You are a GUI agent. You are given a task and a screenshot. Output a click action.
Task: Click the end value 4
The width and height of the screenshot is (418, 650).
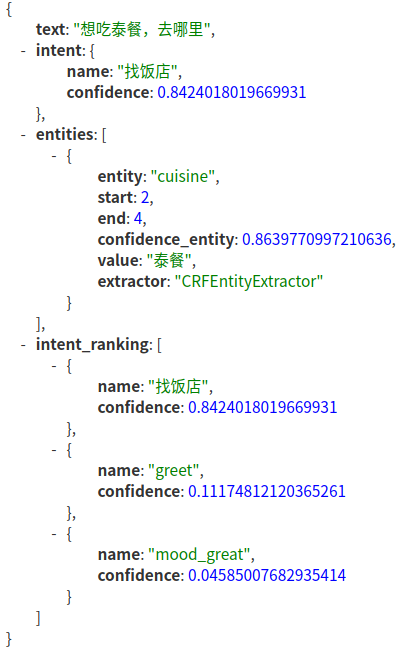coord(138,218)
